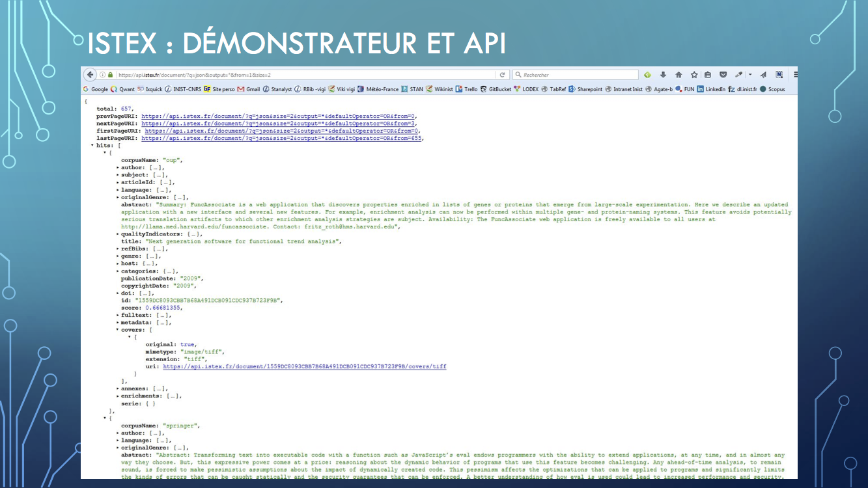Follow the prevPageURI link
This screenshot has height=488, width=868.
[278, 116]
